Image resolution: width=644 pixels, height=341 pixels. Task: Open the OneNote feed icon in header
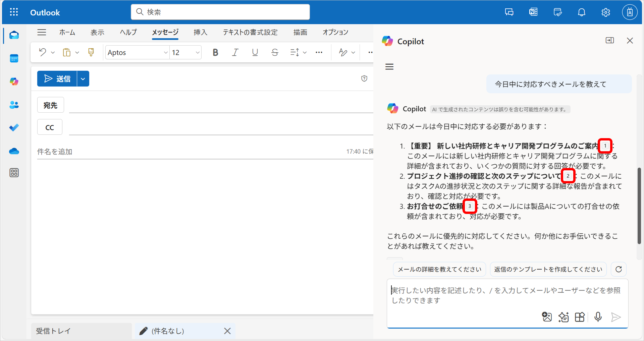coord(533,12)
